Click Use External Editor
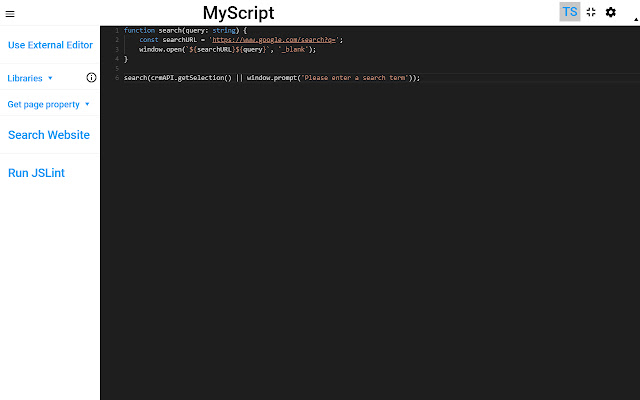This screenshot has width=640, height=400. click(50, 45)
